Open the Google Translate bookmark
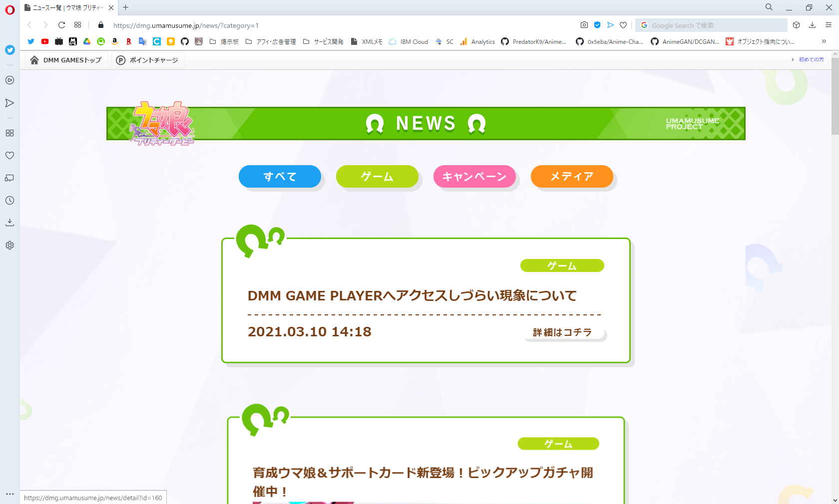This screenshot has height=504, width=839. pyautogui.click(x=143, y=41)
